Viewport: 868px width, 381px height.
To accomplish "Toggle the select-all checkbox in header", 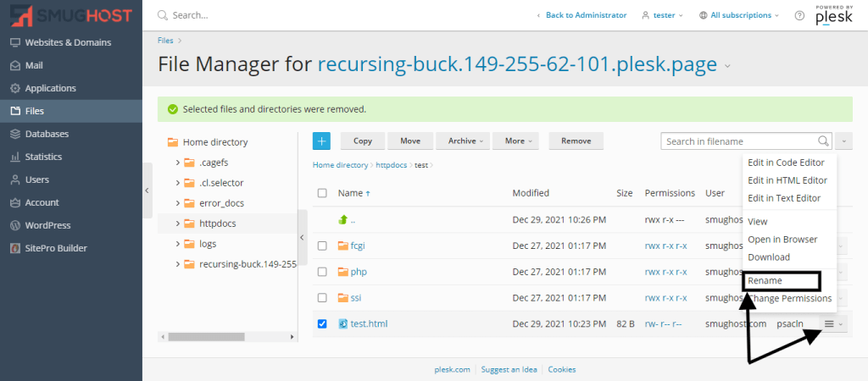I will pyautogui.click(x=322, y=193).
